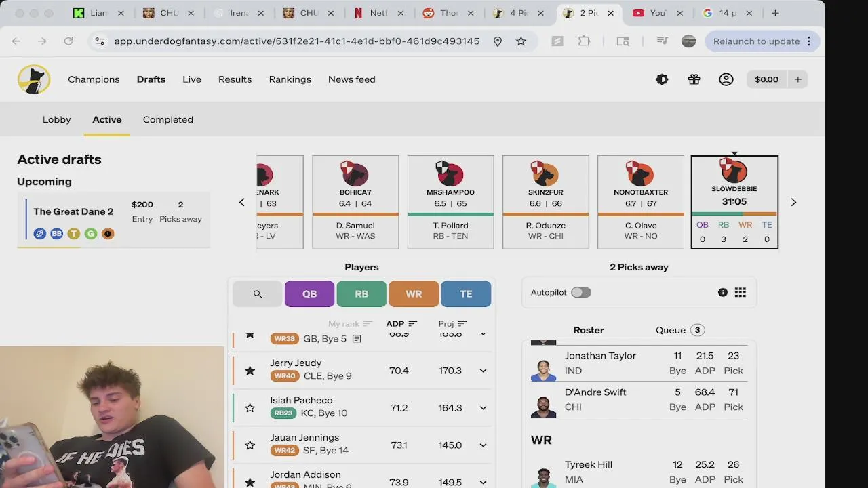Star Jauan Jennings as favorite
Image resolution: width=868 pixels, height=488 pixels.
(x=250, y=445)
